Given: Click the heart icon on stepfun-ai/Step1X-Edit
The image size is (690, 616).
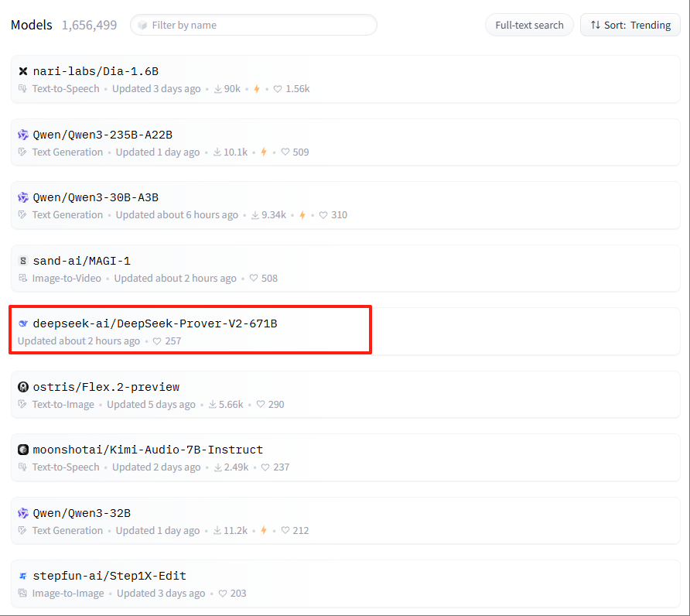Looking at the screenshot, I should (x=223, y=594).
